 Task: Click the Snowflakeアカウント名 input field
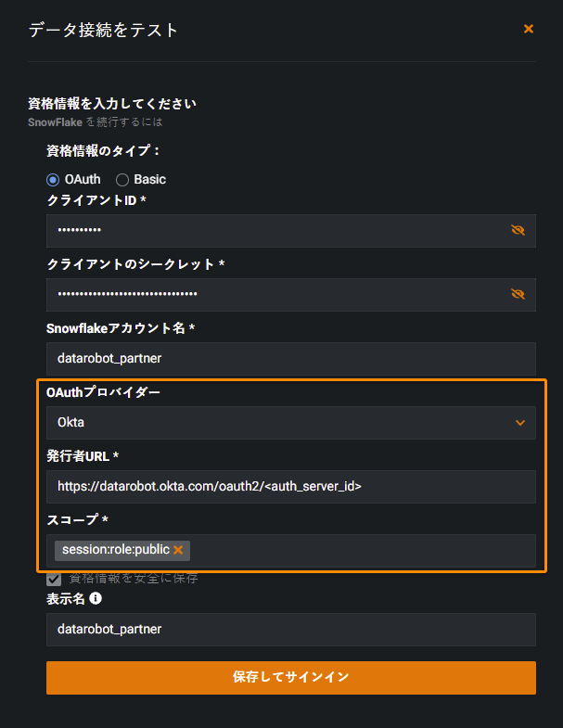pos(290,358)
